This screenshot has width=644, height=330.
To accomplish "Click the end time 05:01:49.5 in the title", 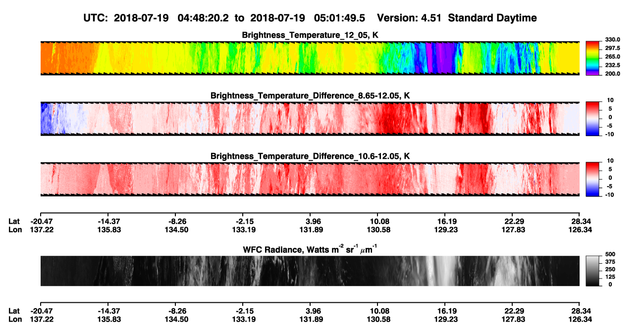I will 339,18.
